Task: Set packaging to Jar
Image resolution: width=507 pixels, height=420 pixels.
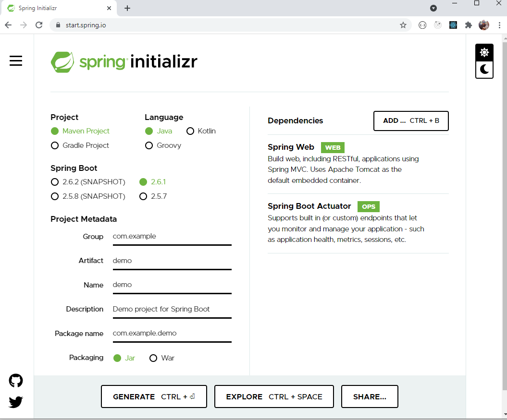Action: pos(124,358)
